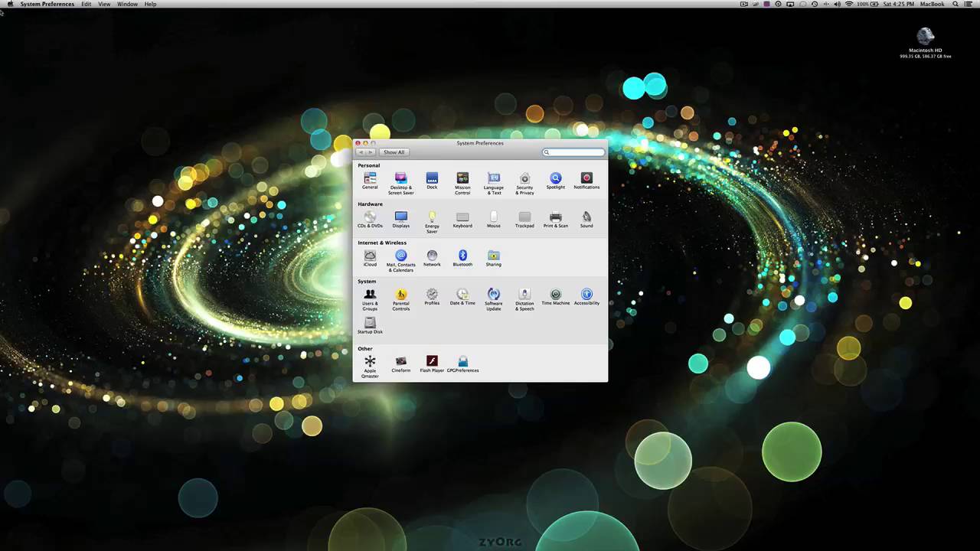980x551 pixels.
Task: Open the General preferences pane
Action: pos(370,181)
